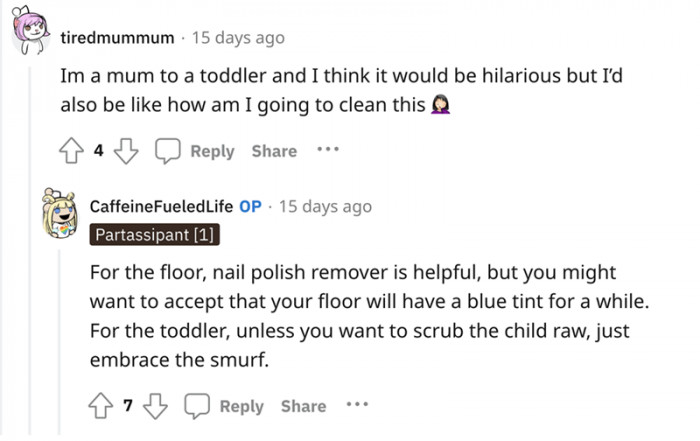
Task: Open timestamp of CaffeineFueledLife's reply
Action: [x=325, y=207]
